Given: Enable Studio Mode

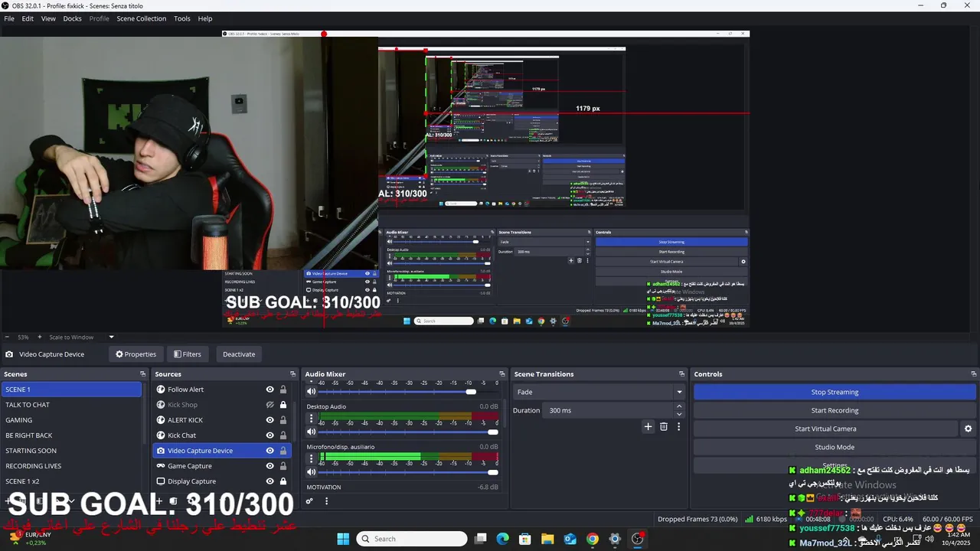Looking at the screenshot, I should 835,447.
